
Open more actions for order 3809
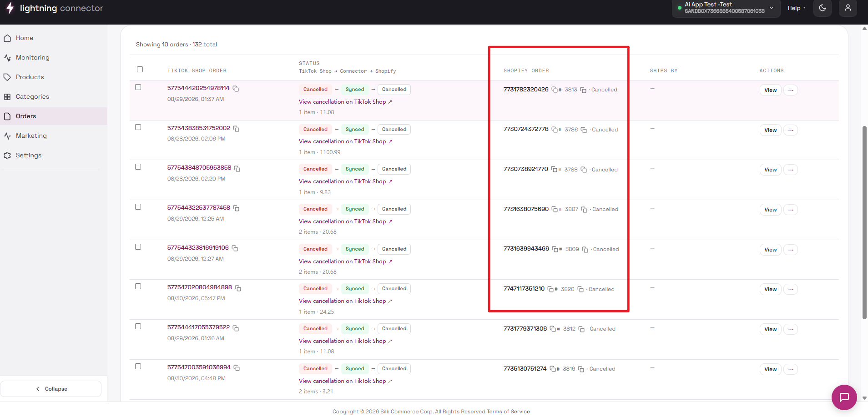791,250
